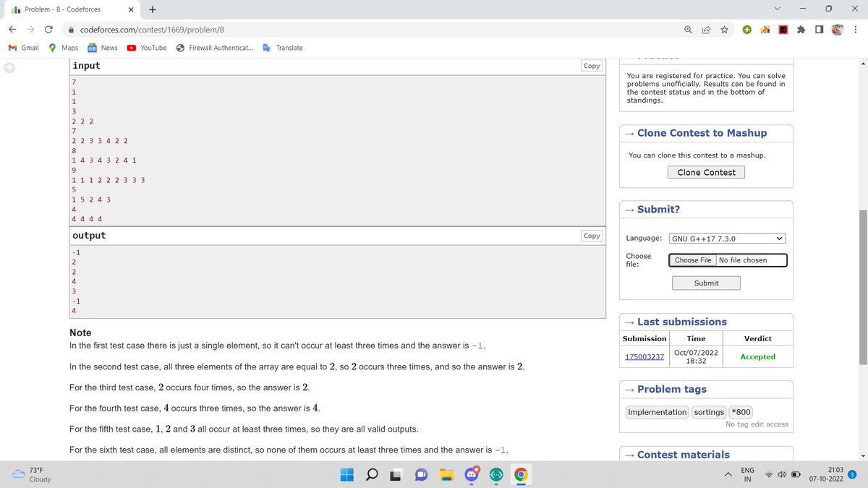The height and width of the screenshot is (488, 868).
Task: Choose a file to upload
Action: coord(693,260)
